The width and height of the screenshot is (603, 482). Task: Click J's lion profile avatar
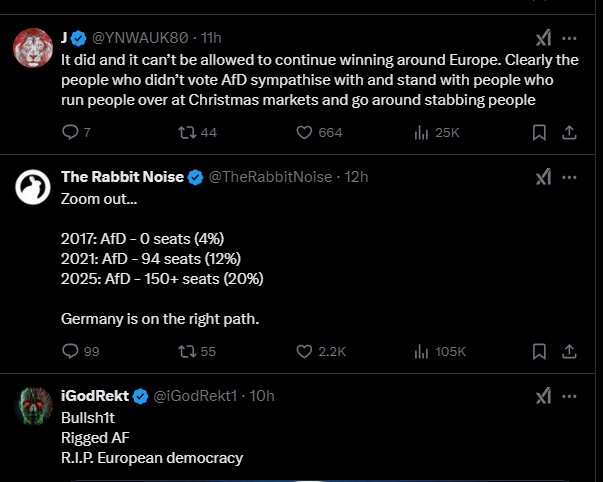pos(33,48)
